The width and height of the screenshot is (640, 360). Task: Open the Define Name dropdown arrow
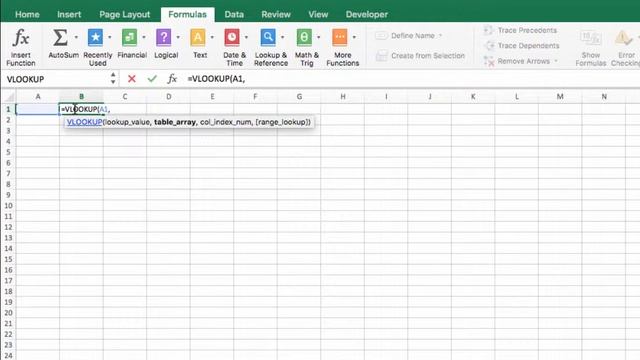click(x=440, y=36)
